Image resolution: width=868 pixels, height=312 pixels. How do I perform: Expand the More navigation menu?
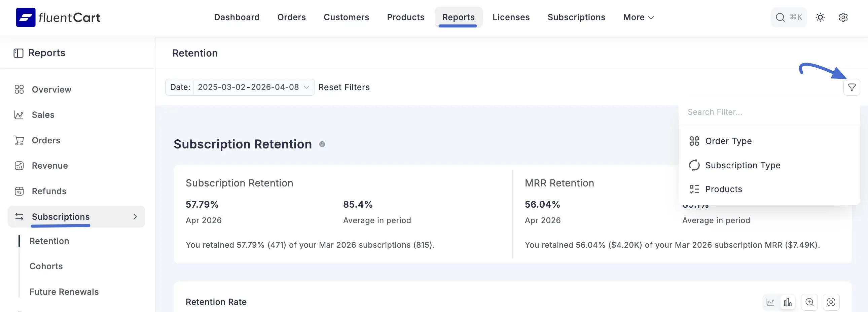coord(638,17)
